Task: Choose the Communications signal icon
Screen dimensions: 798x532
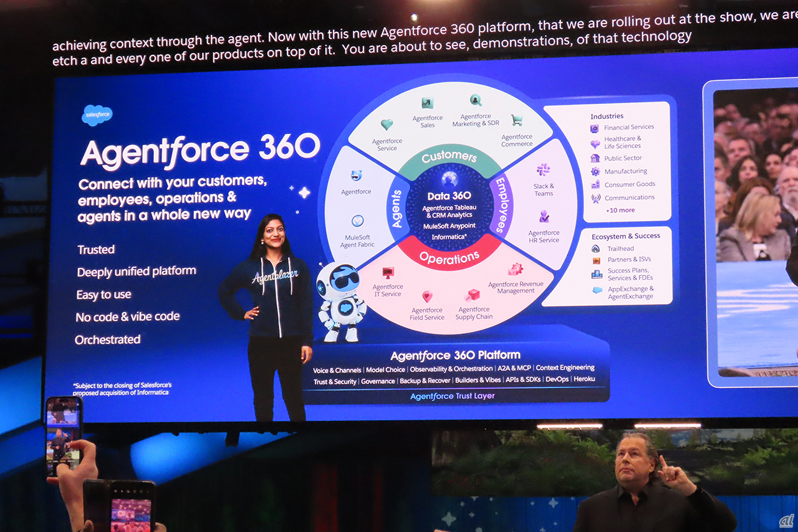Action: click(595, 199)
